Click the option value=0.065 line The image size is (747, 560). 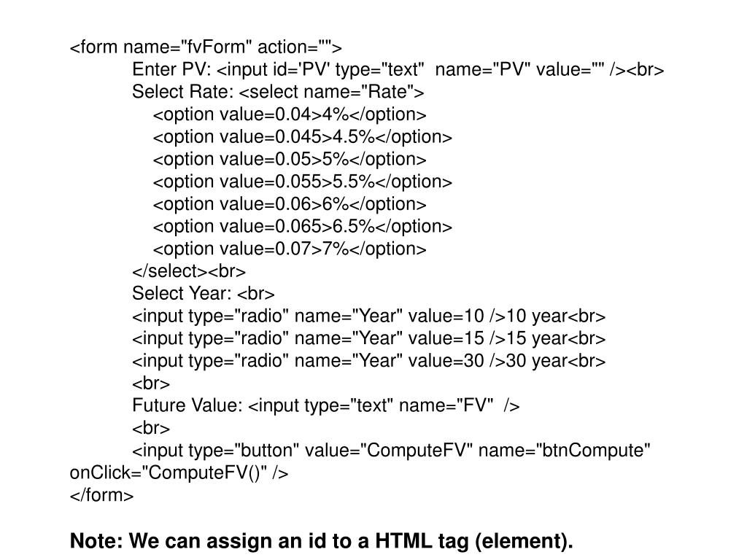(303, 226)
